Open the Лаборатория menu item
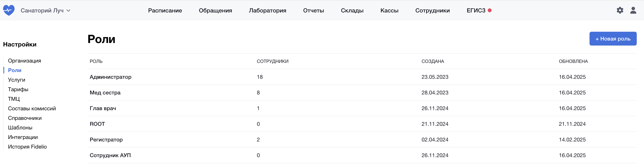Viewport: 644px width, 164px height. pyautogui.click(x=267, y=11)
